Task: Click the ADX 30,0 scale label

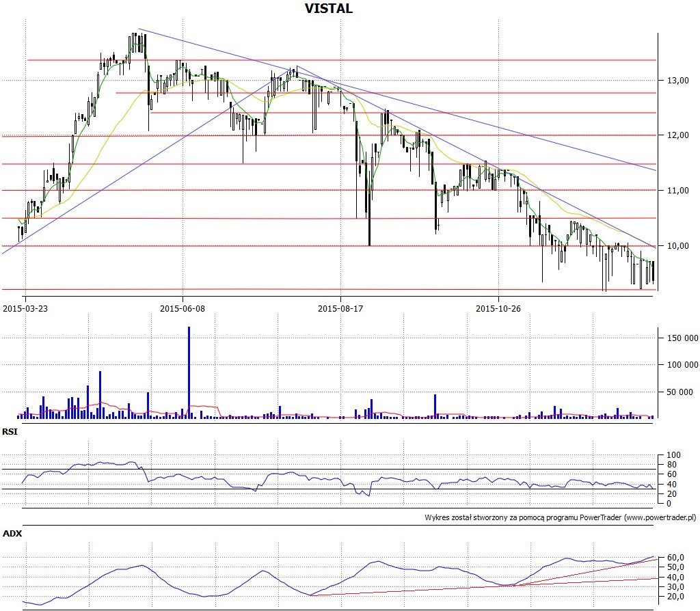Action: coord(676,587)
